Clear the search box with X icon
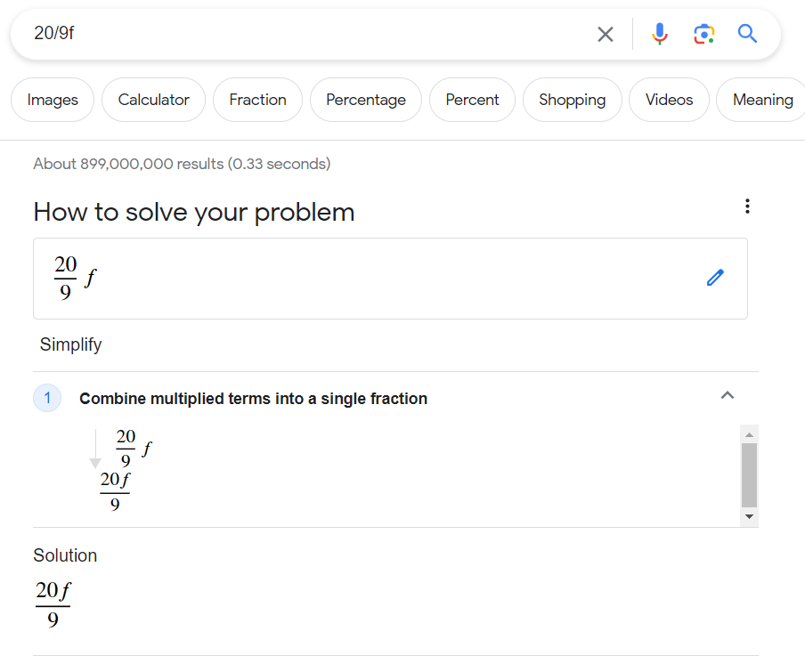This screenshot has width=805, height=672. (606, 35)
